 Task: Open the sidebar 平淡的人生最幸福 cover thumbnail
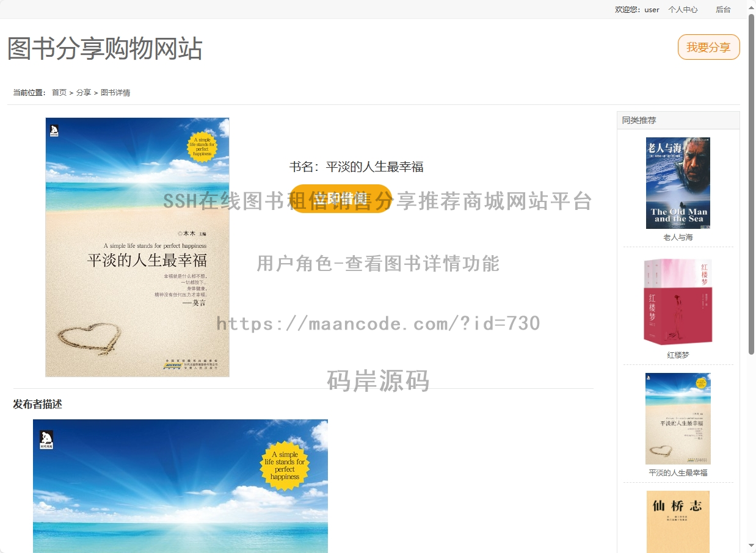(x=678, y=419)
